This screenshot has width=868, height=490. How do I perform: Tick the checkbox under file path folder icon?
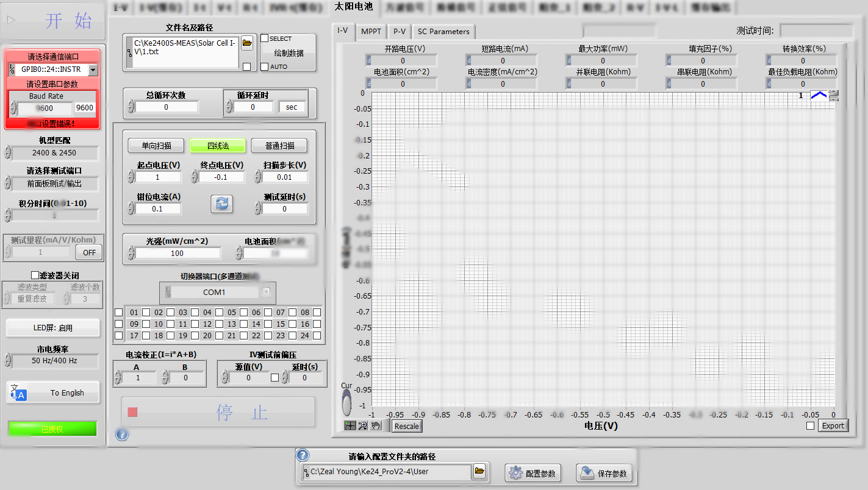click(246, 66)
